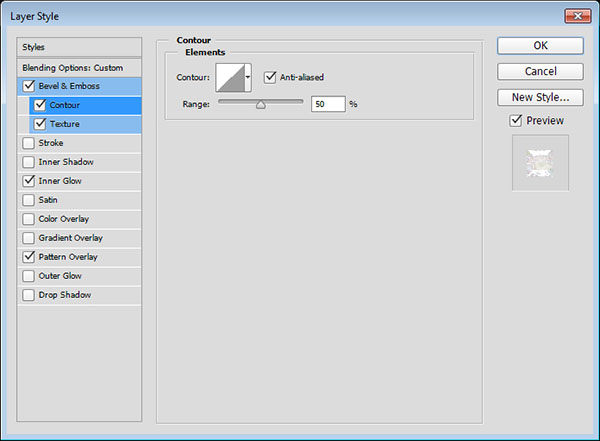Expand the Contour picker dropdown arrow

(x=248, y=78)
